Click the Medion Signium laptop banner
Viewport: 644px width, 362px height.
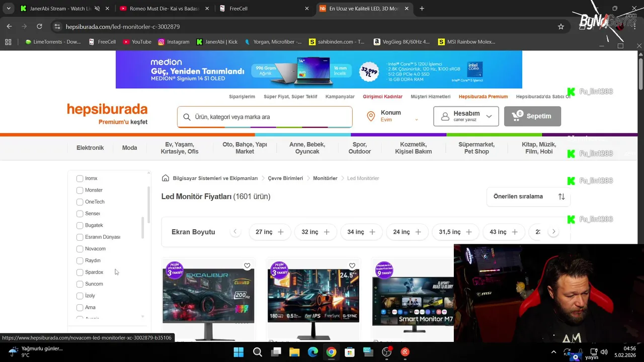(319, 69)
